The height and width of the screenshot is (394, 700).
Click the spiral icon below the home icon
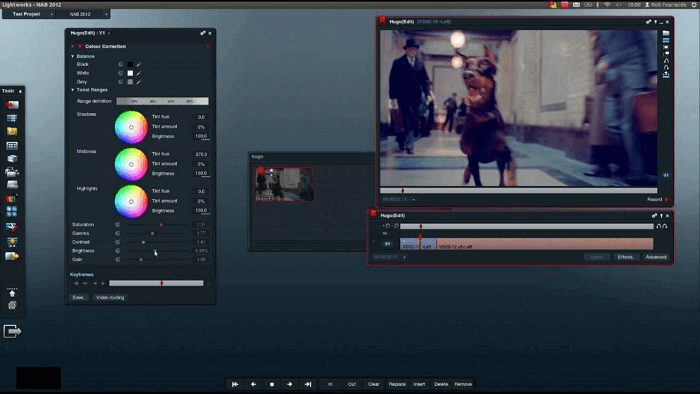[12, 305]
